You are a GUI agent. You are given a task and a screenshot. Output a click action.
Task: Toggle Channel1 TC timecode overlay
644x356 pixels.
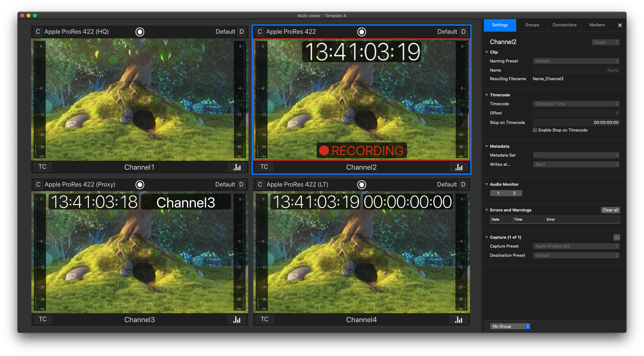point(42,167)
